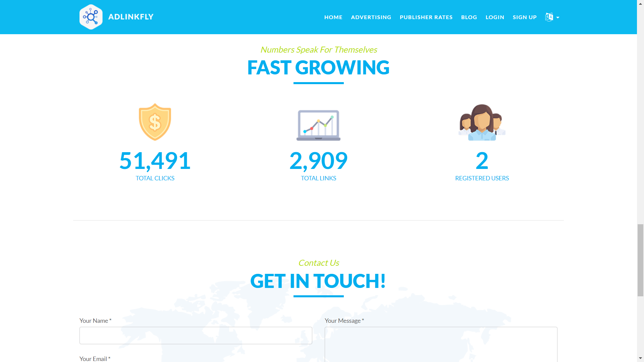Click the dollar shield icon

155,122
